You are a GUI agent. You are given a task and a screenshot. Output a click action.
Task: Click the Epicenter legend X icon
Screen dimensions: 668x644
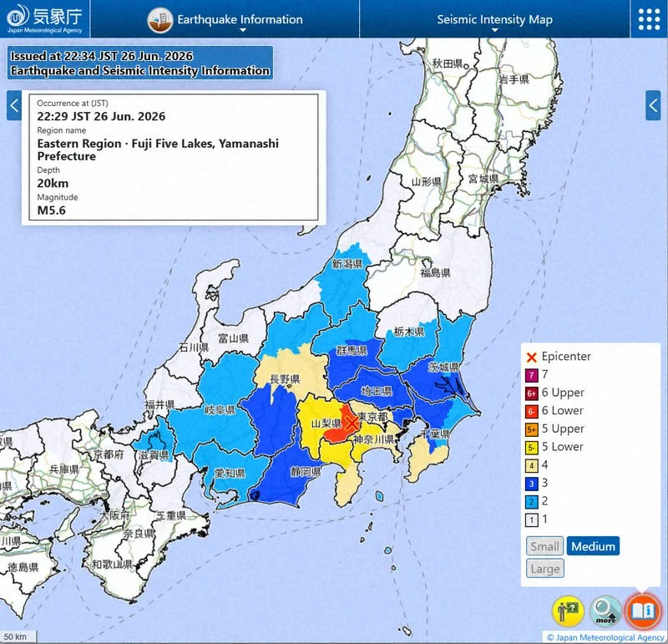coord(531,357)
